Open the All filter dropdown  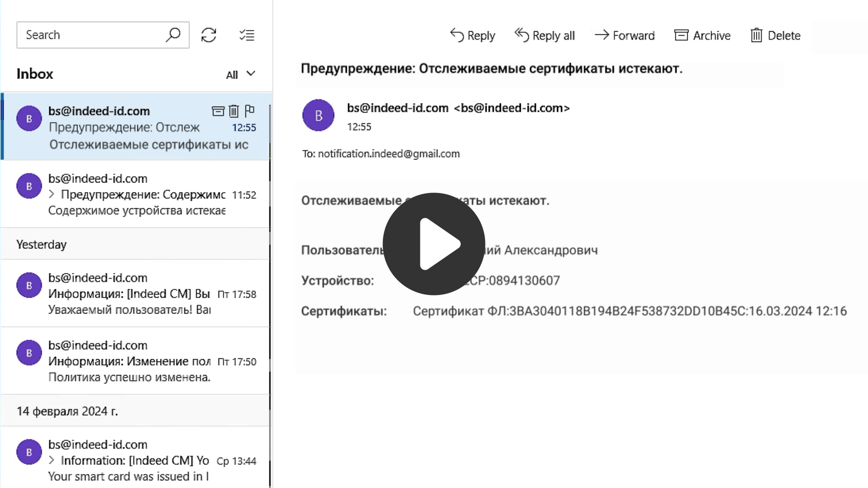pos(241,74)
